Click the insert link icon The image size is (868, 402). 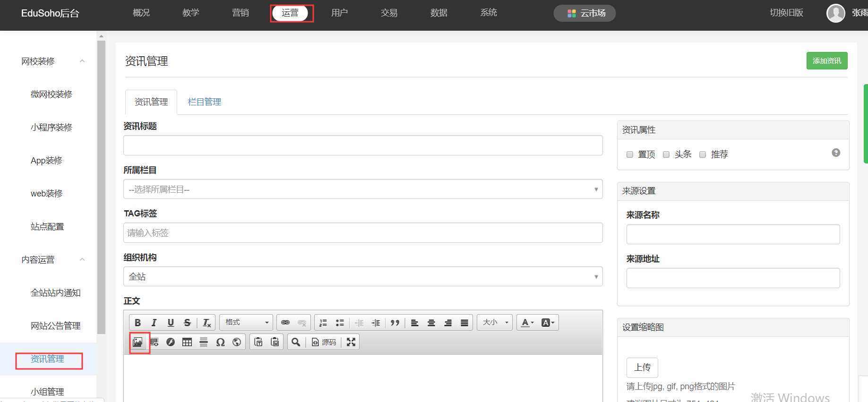(285, 323)
